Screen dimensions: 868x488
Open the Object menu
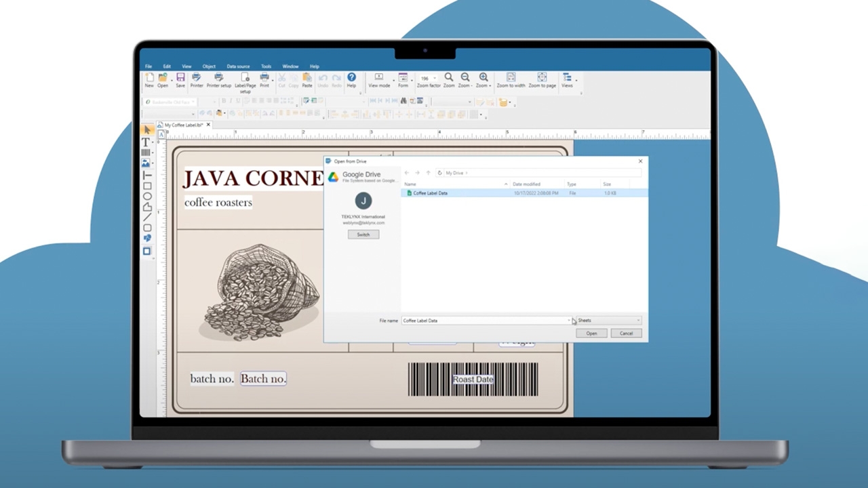pos(209,66)
